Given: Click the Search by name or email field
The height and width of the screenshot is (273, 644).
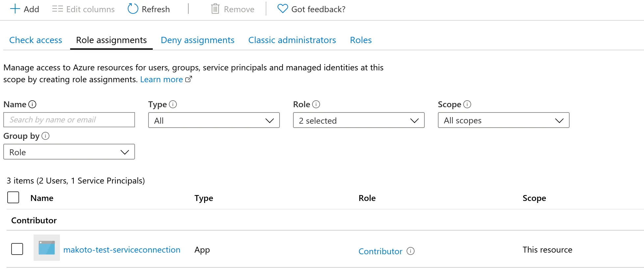Looking at the screenshot, I should tap(69, 120).
